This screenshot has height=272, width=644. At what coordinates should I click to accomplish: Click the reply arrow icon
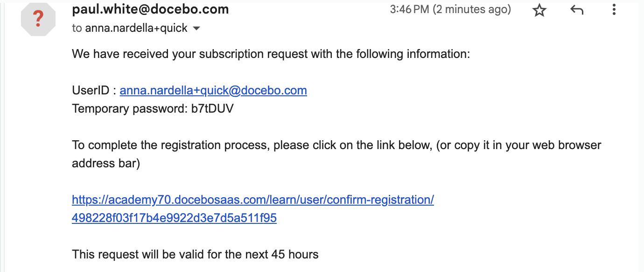pyautogui.click(x=577, y=10)
